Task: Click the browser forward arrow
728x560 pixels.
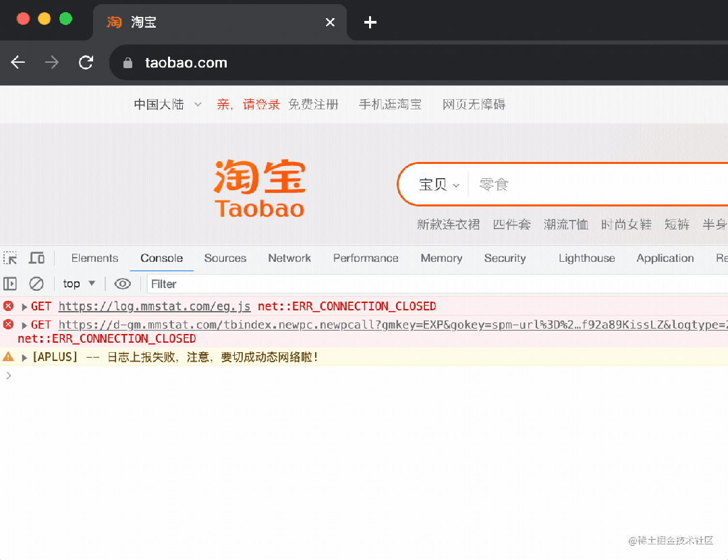Action: click(52, 62)
